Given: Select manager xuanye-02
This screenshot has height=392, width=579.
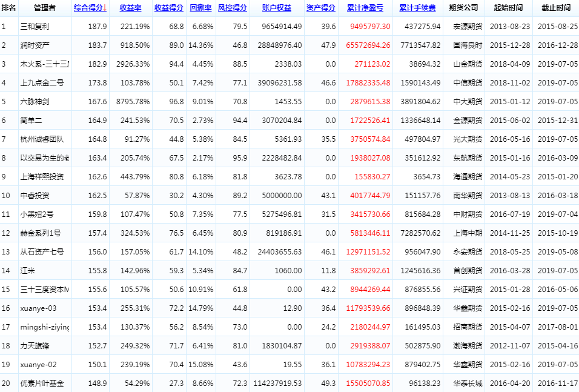Looking at the screenshot, I should click(x=38, y=365).
